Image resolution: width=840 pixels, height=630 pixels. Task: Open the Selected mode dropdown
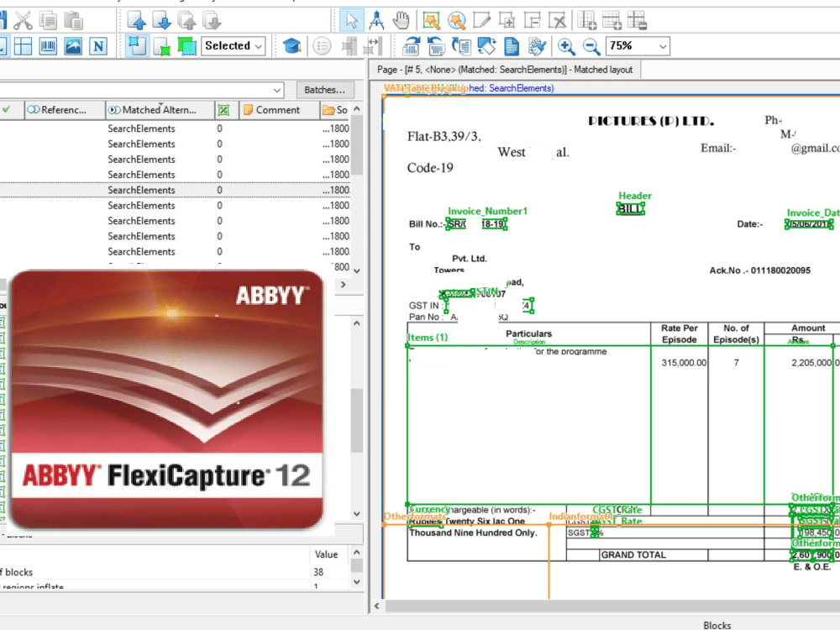coord(256,45)
